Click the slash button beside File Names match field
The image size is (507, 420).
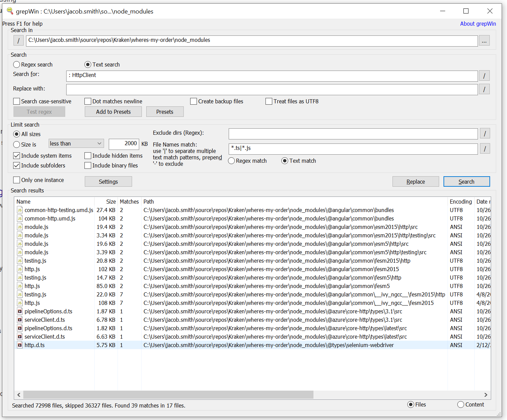click(485, 149)
